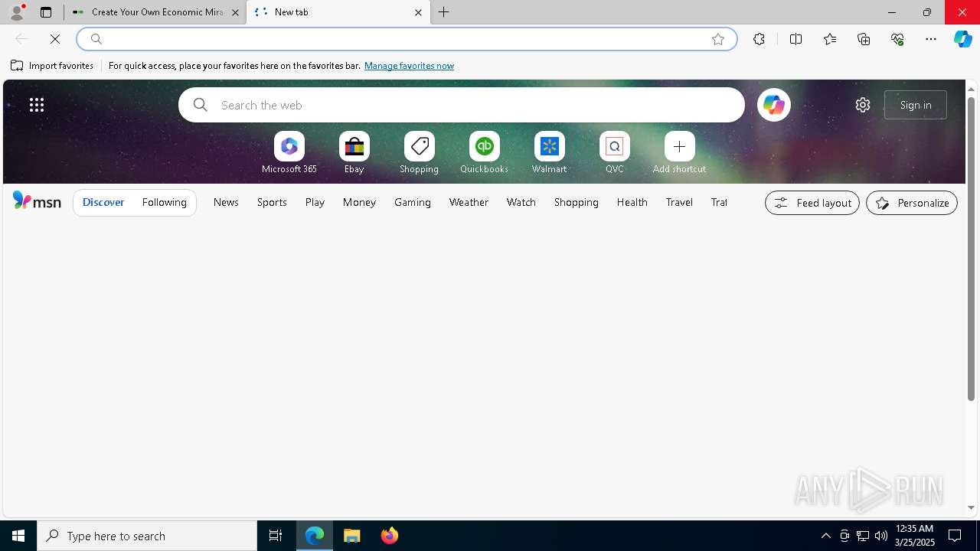Open the volume speaker icon
Viewport: 980px width, 551px height.
(881, 536)
